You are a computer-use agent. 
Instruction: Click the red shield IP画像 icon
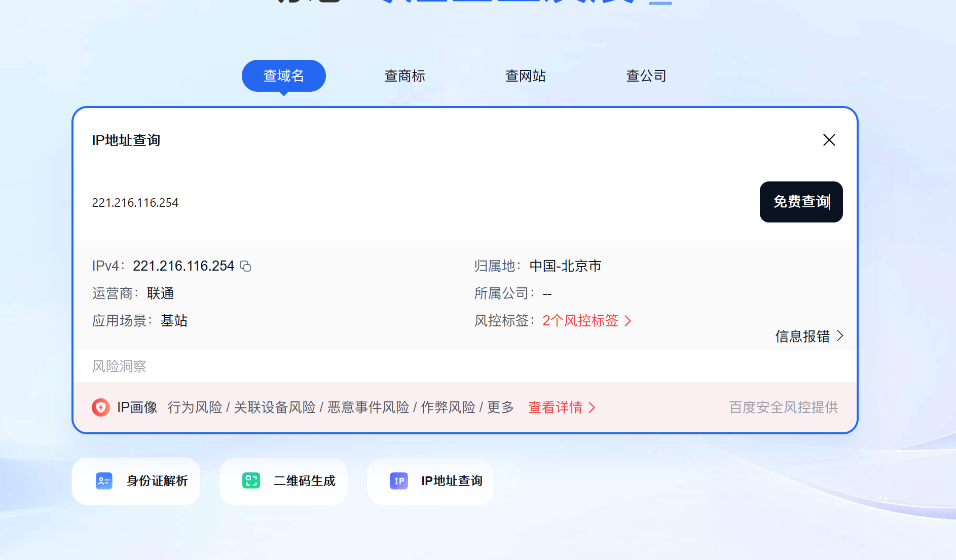click(101, 407)
